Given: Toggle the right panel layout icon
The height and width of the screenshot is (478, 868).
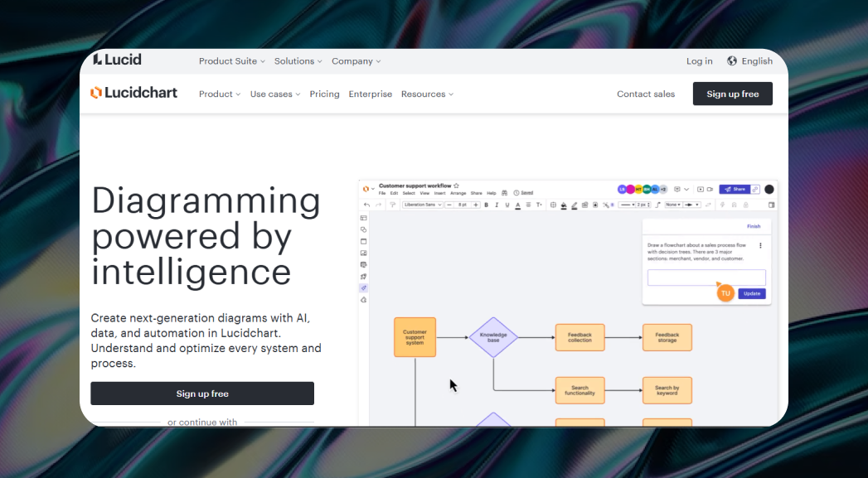Looking at the screenshot, I should [x=771, y=205].
